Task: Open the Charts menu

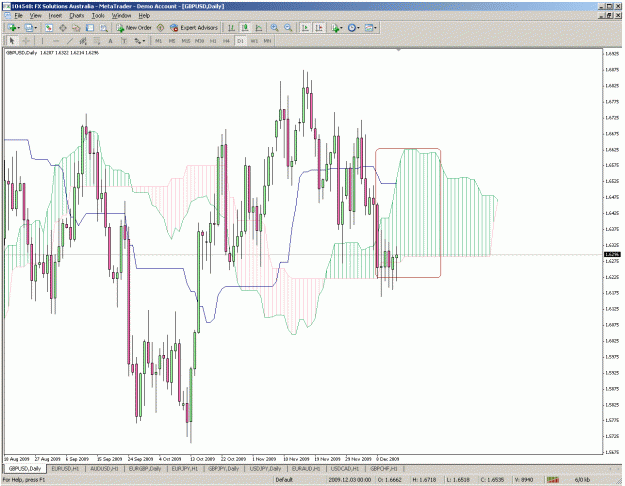Action: pyautogui.click(x=77, y=16)
